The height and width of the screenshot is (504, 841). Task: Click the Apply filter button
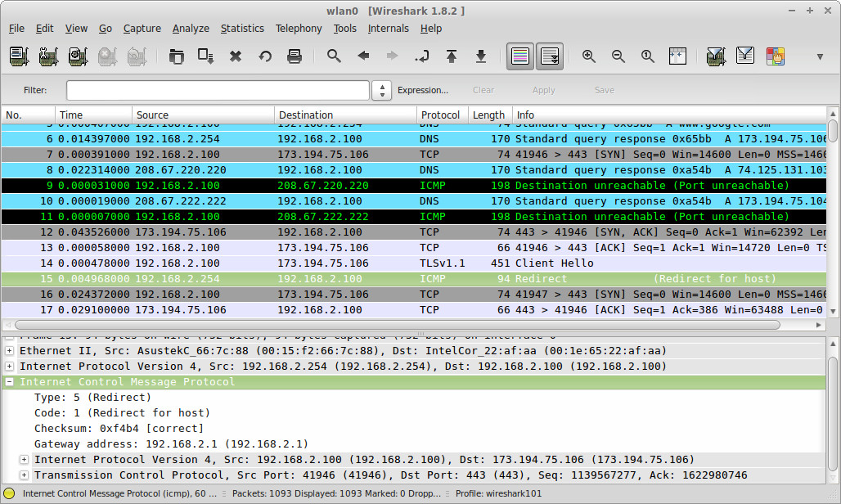click(x=544, y=90)
